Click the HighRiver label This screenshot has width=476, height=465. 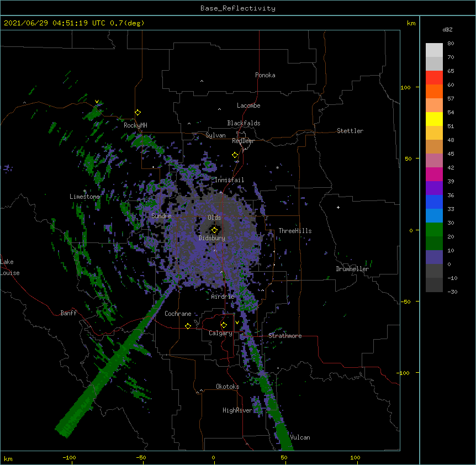[x=237, y=410]
